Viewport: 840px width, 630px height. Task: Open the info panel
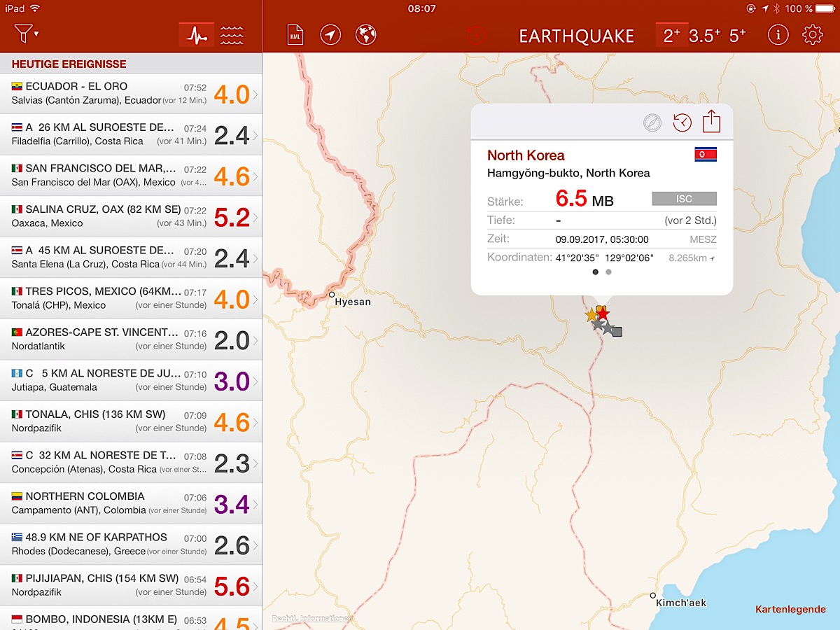(777, 35)
